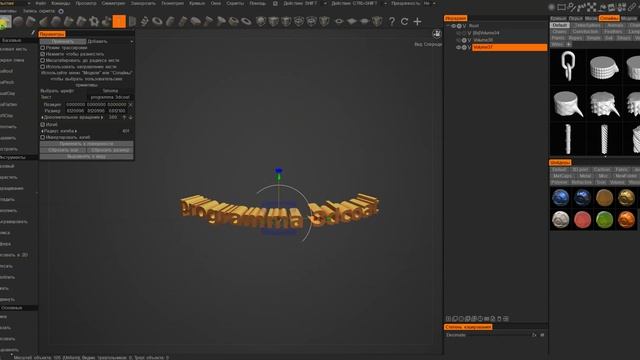This screenshot has width=640, height=360.
Task: Click the circular reset arrow icon
Action: click(404, 22)
